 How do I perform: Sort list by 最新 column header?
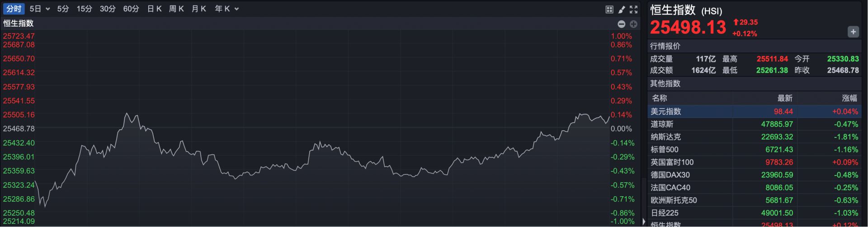(784, 98)
